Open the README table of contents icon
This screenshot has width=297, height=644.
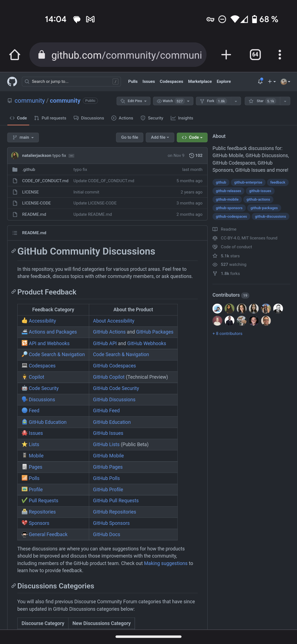point(15,233)
